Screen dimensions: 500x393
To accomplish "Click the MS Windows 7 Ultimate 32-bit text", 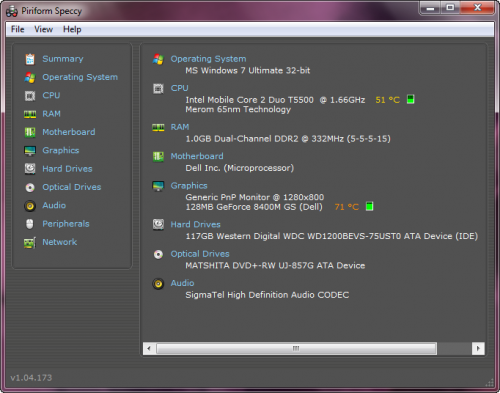I will point(248,71).
